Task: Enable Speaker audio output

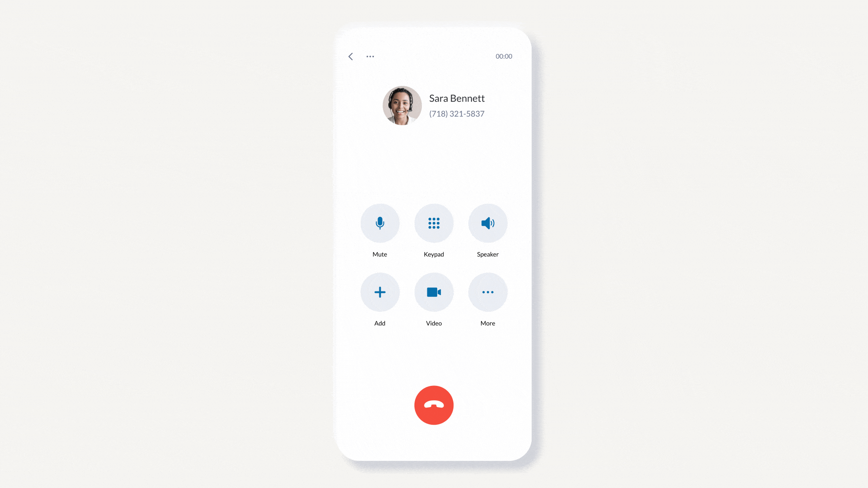Action: (488, 223)
